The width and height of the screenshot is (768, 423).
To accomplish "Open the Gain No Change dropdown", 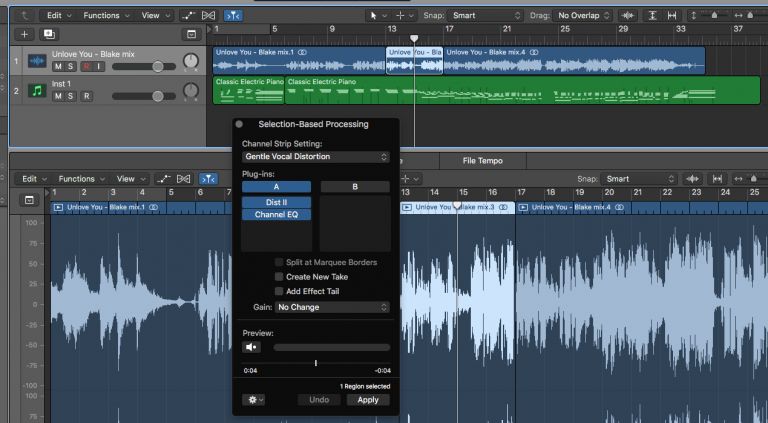I will tap(333, 307).
